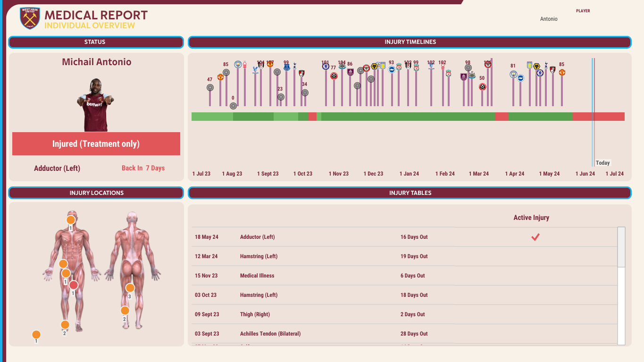
Task: Click the rear calf injury dot labeled 2
Action: (x=125, y=311)
